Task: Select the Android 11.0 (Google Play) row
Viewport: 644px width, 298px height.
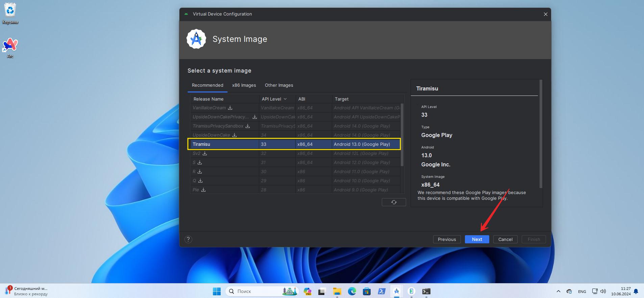Action: pyautogui.click(x=295, y=171)
